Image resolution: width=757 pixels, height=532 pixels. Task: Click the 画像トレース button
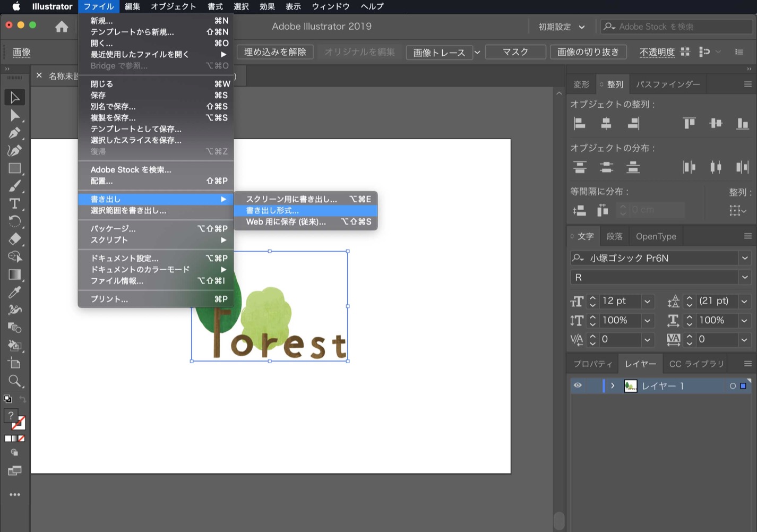click(439, 52)
